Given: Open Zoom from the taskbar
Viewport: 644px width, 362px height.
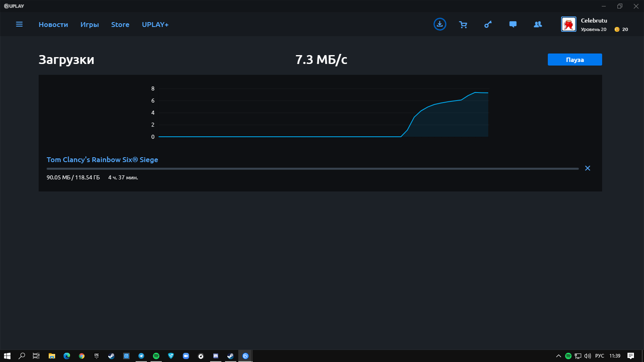Looking at the screenshot, I should pyautogui.click(x=186, y=356).
